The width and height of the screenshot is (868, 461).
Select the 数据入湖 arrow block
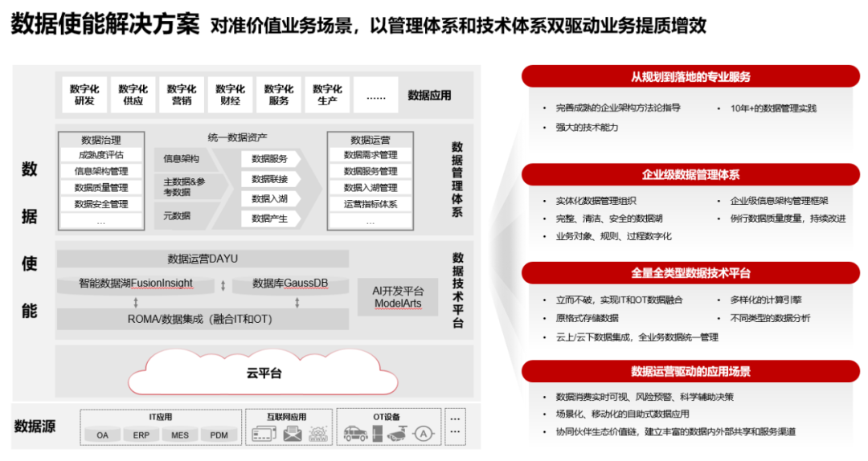[270, 198]
